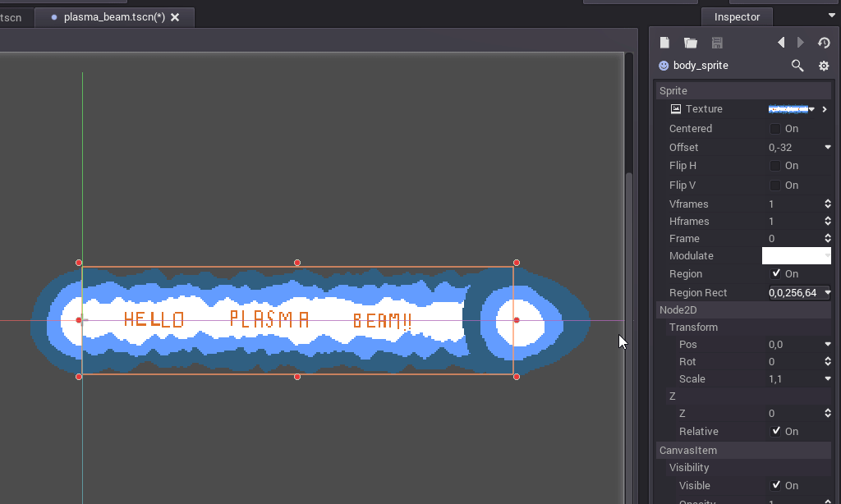This screenshot has height=504, width=841.
Task: Open Inspector object history list
Action: (824, 43)
